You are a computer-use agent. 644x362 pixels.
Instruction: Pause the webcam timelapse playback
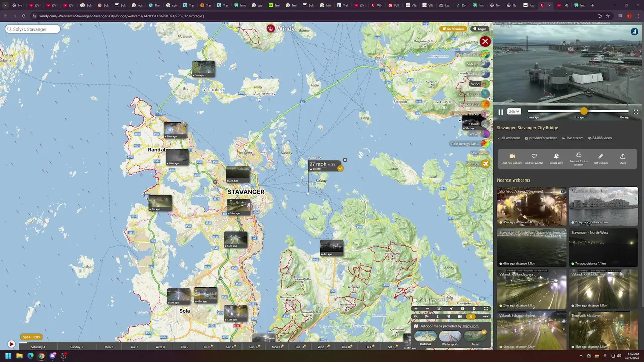pos(501,112)
